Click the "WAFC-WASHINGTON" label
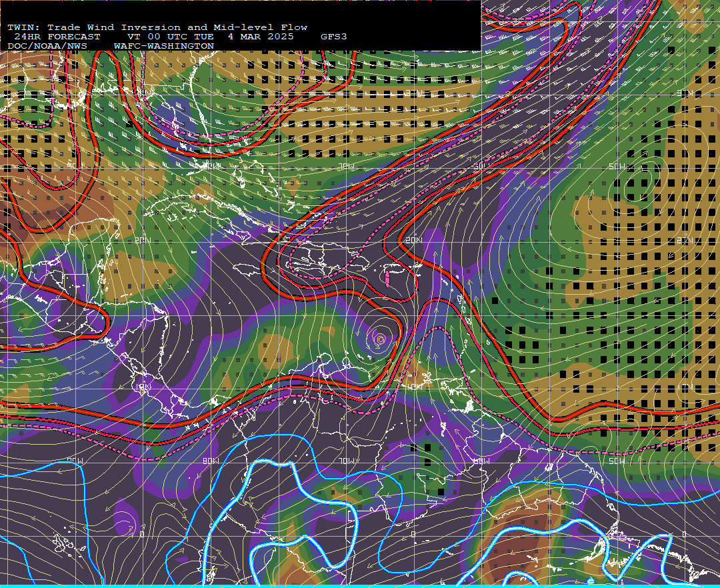The height and width of the screenshot is (588, 720). pyautogui.click(x=164, y=47)
